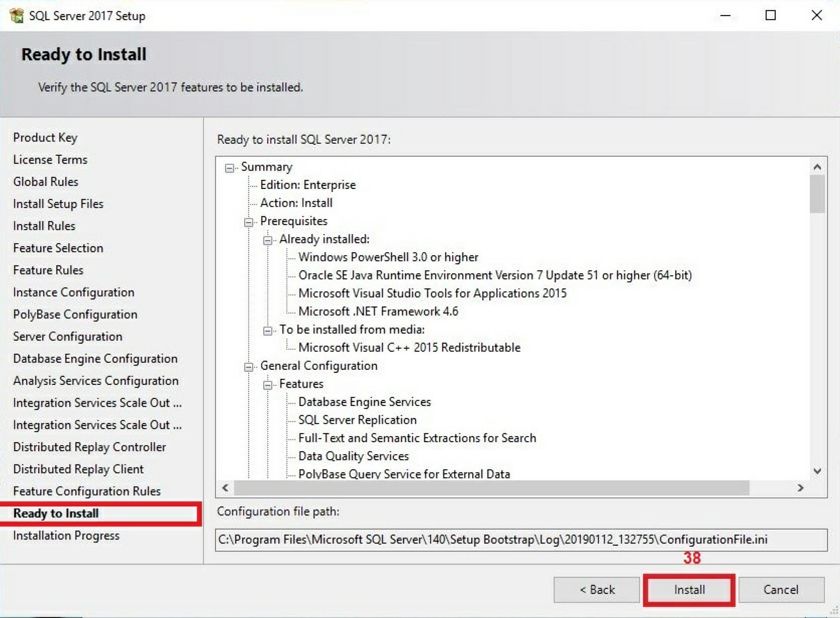Viewport: 840px width, 618px height.
Task: Click the General Configuration tree label
Action: pyautogui.click(x=319, y=366)
